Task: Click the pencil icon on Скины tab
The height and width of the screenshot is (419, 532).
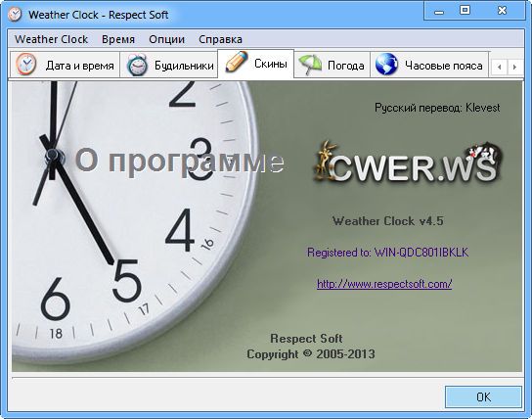Action: [x=237, y=62]
